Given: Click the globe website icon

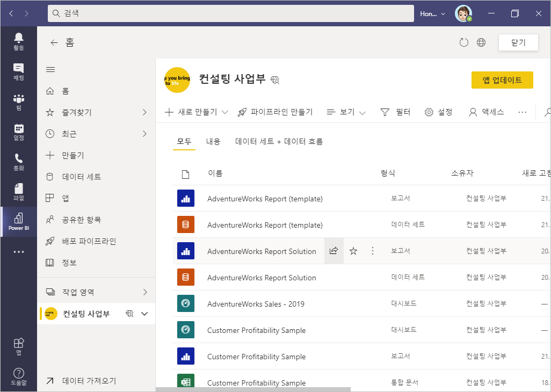Looking at the screenshot, I should 481,42.
